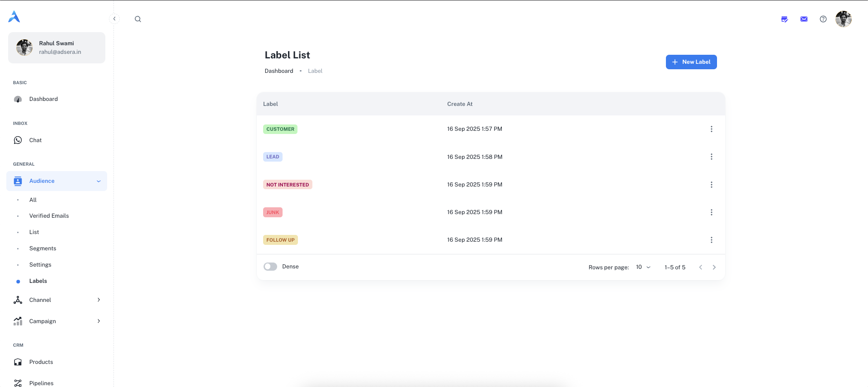Open the Rows per page dropdown
868x387 pixels.
click(643, 267)
